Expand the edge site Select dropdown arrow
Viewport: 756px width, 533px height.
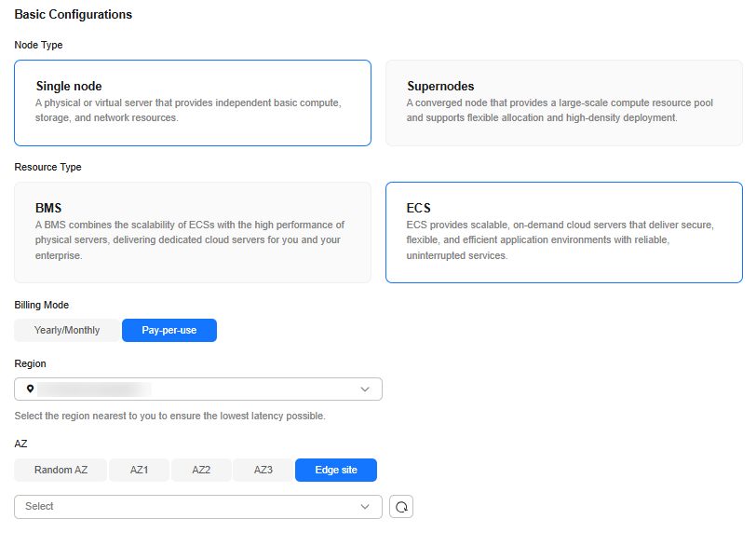pyautogui.click(x=365, y=507)
